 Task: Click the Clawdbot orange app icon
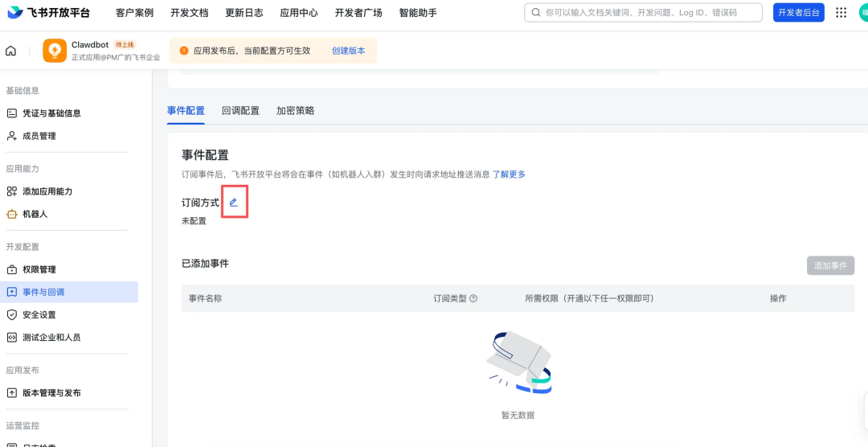click(55, 51)
